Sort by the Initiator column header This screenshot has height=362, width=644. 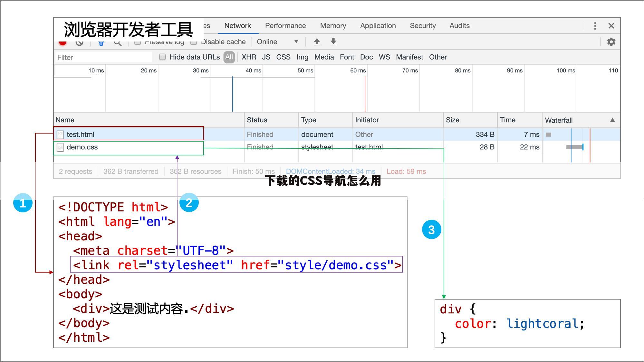pos(398,120)
